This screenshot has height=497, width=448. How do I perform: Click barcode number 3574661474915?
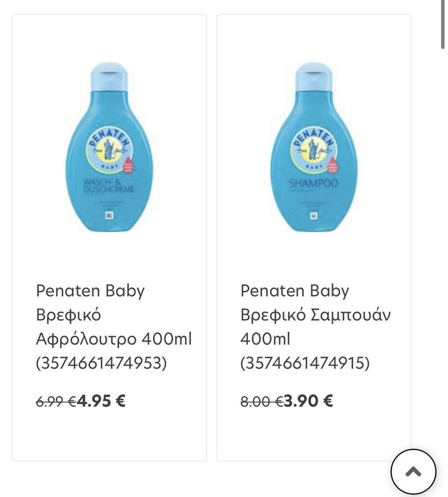point(305,363)
